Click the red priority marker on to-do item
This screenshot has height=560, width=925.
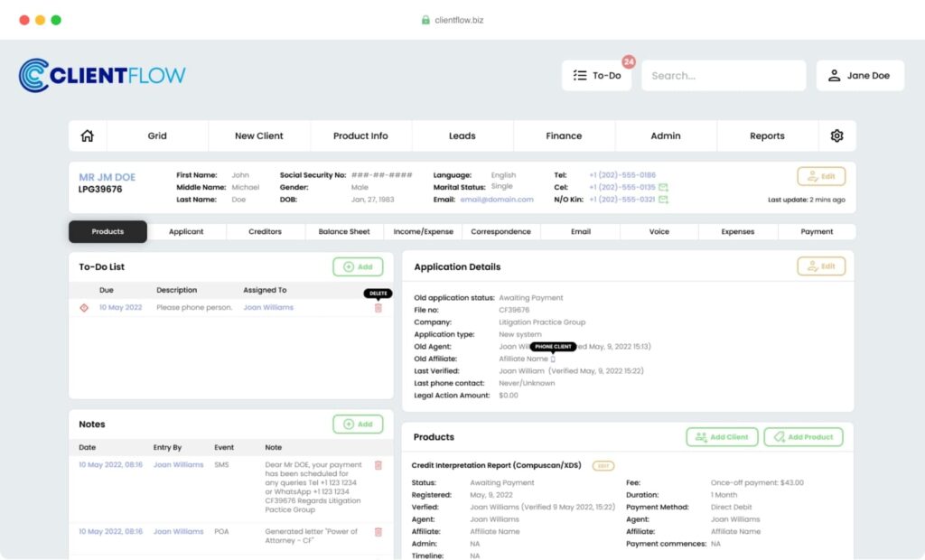click(x=84, y=307)
